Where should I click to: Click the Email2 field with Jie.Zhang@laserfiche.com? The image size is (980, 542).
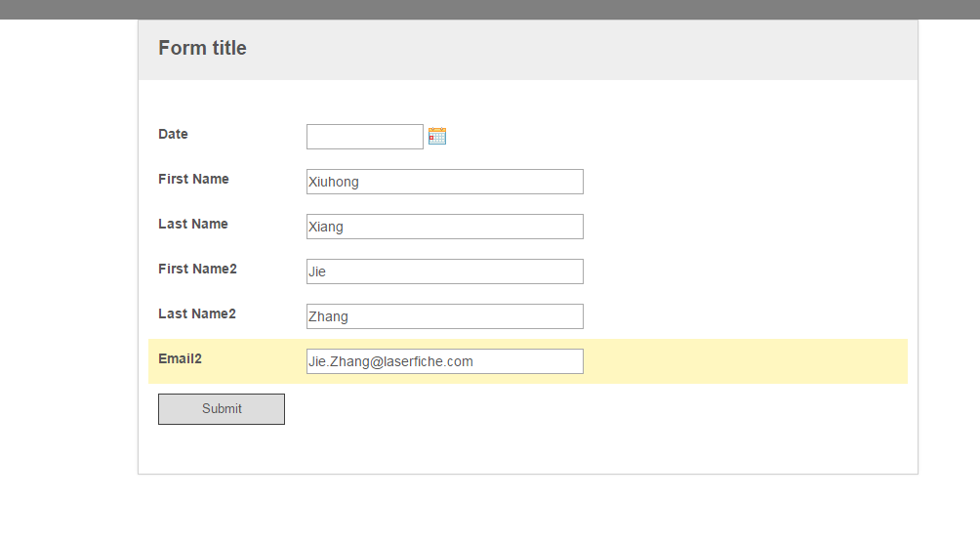[444, 362]
